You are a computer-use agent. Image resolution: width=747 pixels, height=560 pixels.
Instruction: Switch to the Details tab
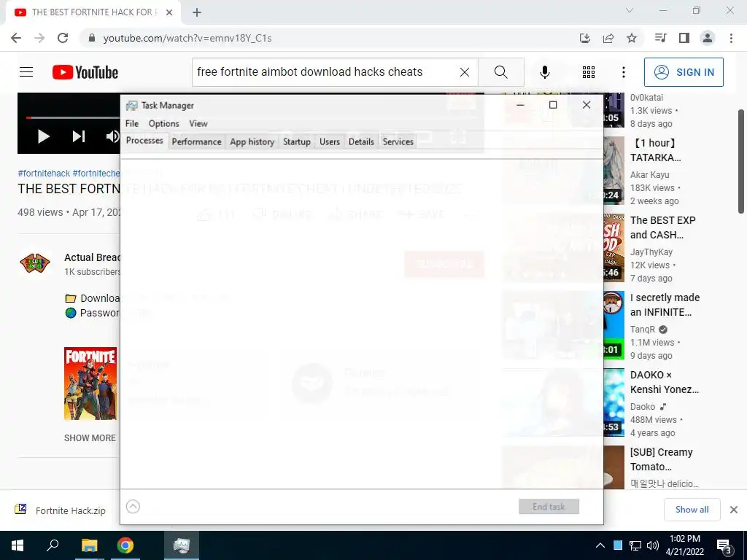pos(361,142)
